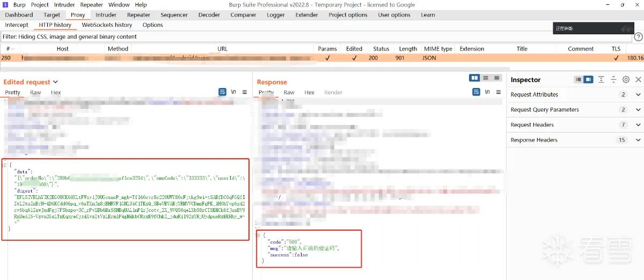Open the Window menu
Screen dimensions: 644x280
(119, 5)
